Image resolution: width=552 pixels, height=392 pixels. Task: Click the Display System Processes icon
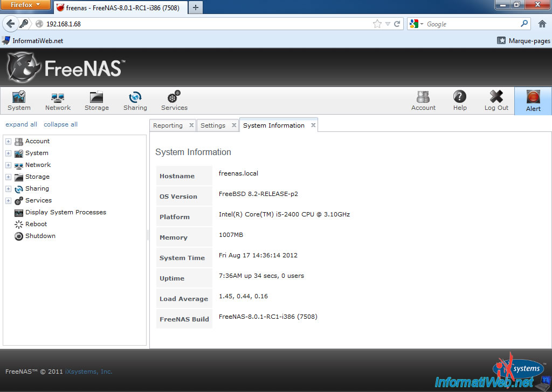click(19, 213)
